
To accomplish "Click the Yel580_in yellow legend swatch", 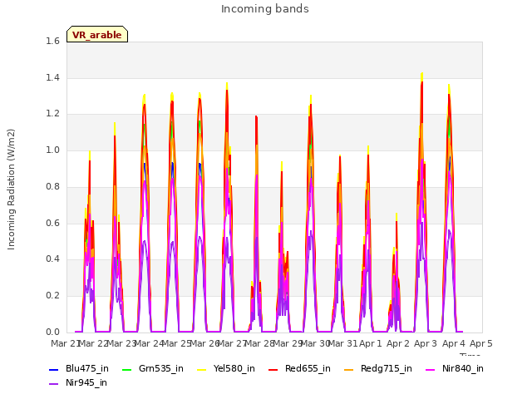I will [201, 369].
